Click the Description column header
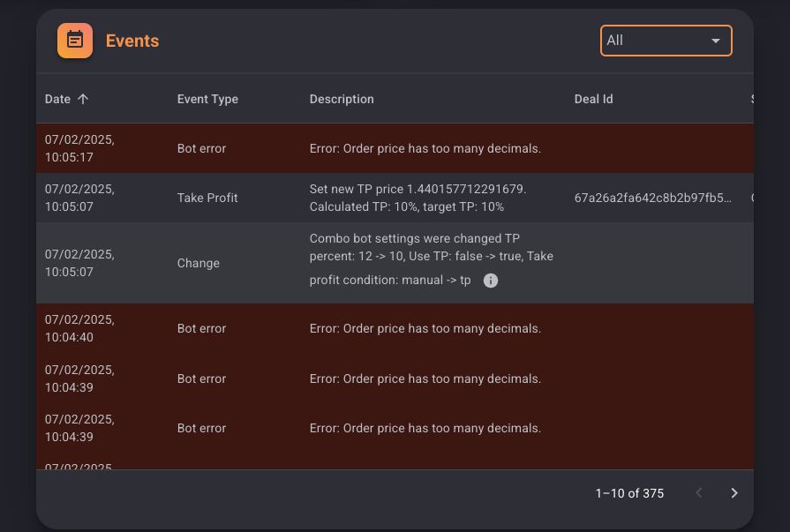Screen dimensions: 790x532 click(x=342, y=99)
